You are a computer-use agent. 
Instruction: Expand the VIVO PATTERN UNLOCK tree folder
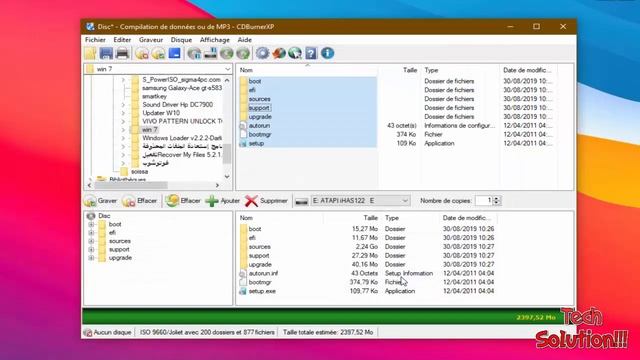click(x=123, y=122)
